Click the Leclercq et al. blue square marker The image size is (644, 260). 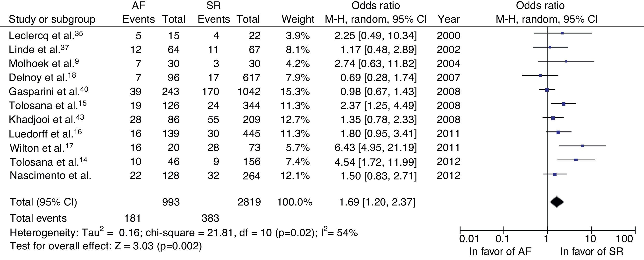pyautogui.click(x=562, y=33)
